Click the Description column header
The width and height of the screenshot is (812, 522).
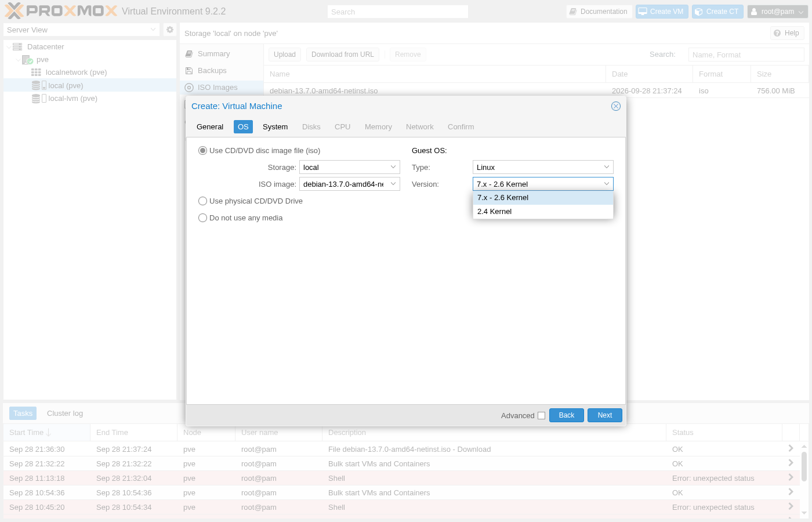click(x=494, y=433)
